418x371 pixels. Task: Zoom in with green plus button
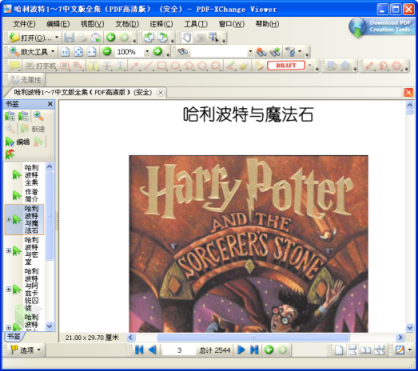point(158,52)
